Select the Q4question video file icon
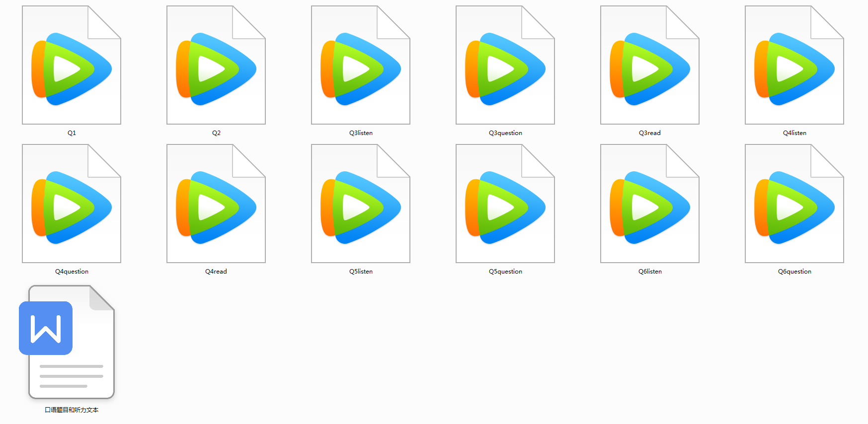 pos(72,204)
